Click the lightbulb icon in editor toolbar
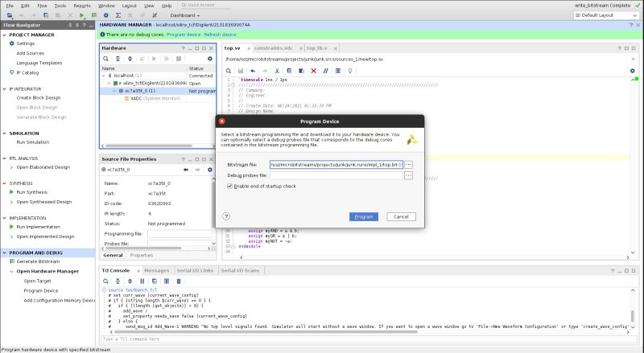The image size is (644, 353). [350, 71]
